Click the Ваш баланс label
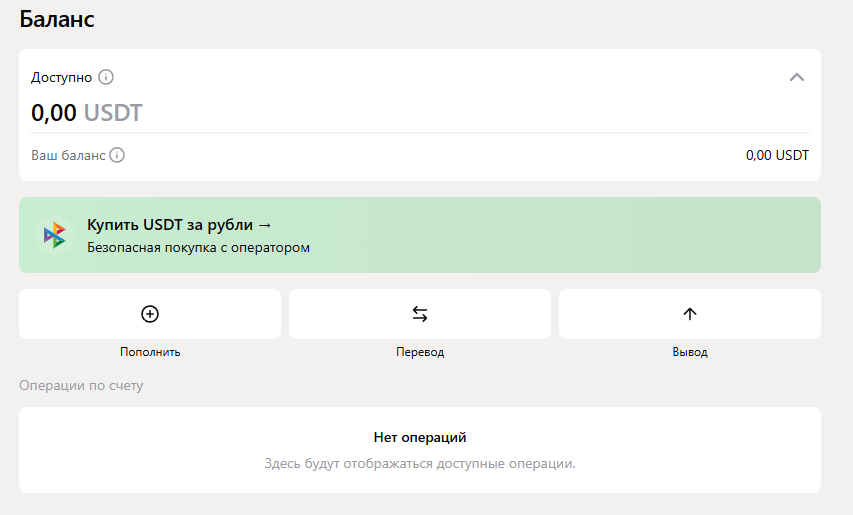Viewport: 853px width, 515px height. (x=68, y=155)
